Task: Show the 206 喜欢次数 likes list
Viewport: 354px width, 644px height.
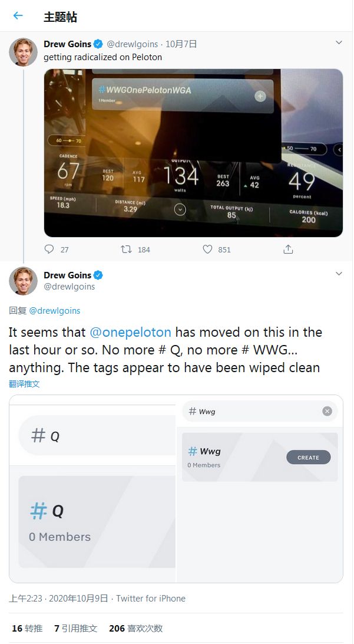Action: click(x=135, y=629)
